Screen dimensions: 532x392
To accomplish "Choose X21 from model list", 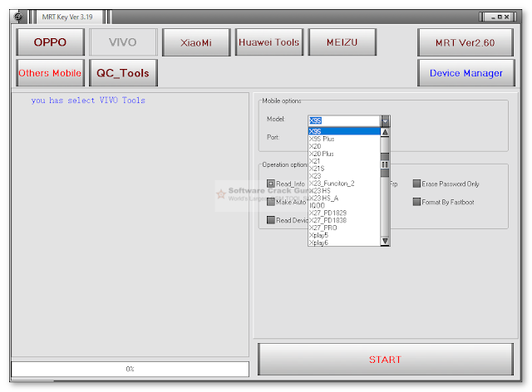I will coord(344,161).
